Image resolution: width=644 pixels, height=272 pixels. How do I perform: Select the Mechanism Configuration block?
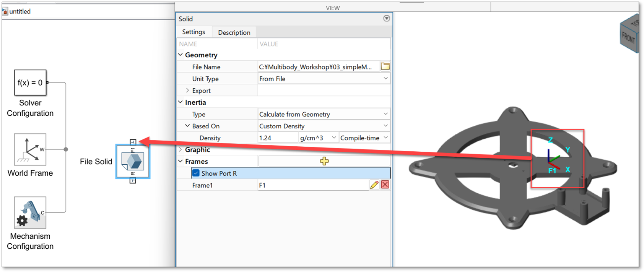[30, 213]
